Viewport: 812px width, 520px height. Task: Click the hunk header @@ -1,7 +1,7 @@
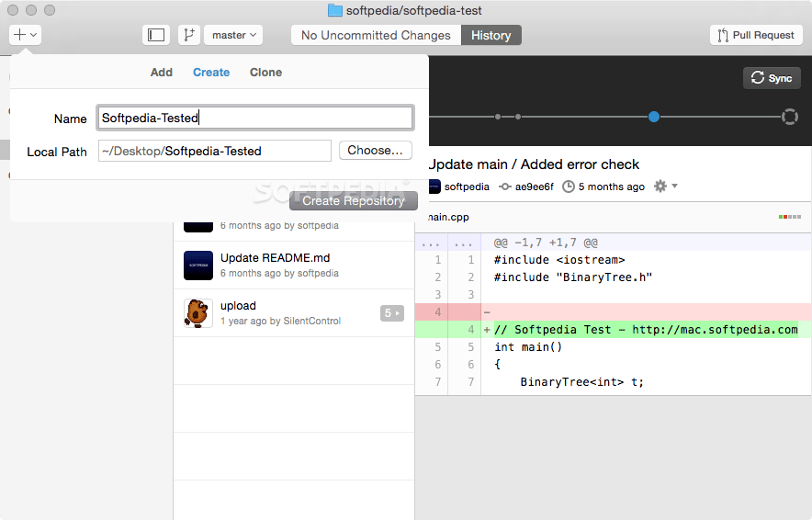(x=614, y=243)
